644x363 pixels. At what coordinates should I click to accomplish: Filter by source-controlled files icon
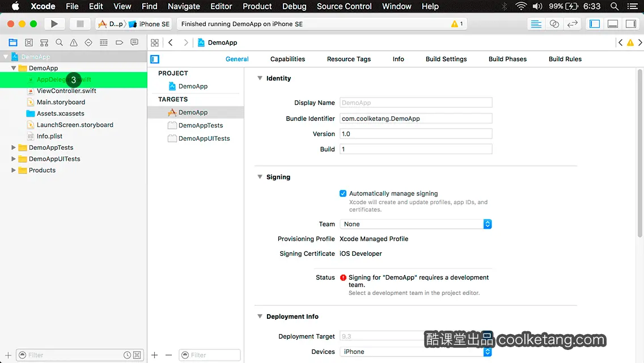[137, 355]
